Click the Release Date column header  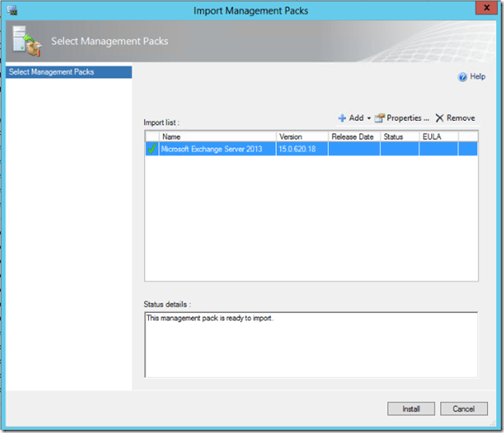pos(353,137)
